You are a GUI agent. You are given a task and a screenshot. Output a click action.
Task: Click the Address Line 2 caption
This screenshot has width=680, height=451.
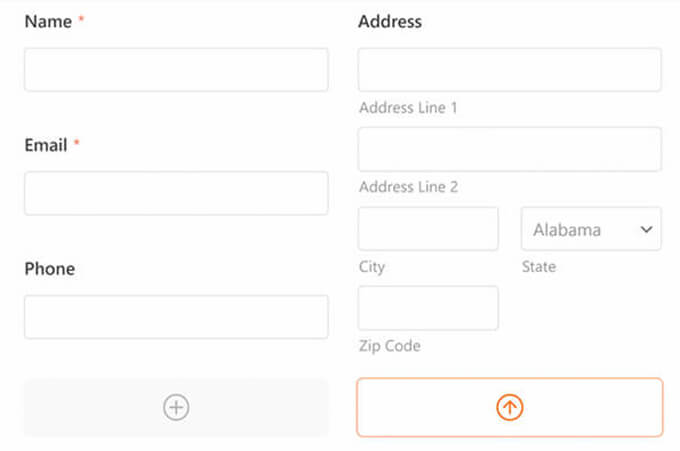[x=408, y=187]
